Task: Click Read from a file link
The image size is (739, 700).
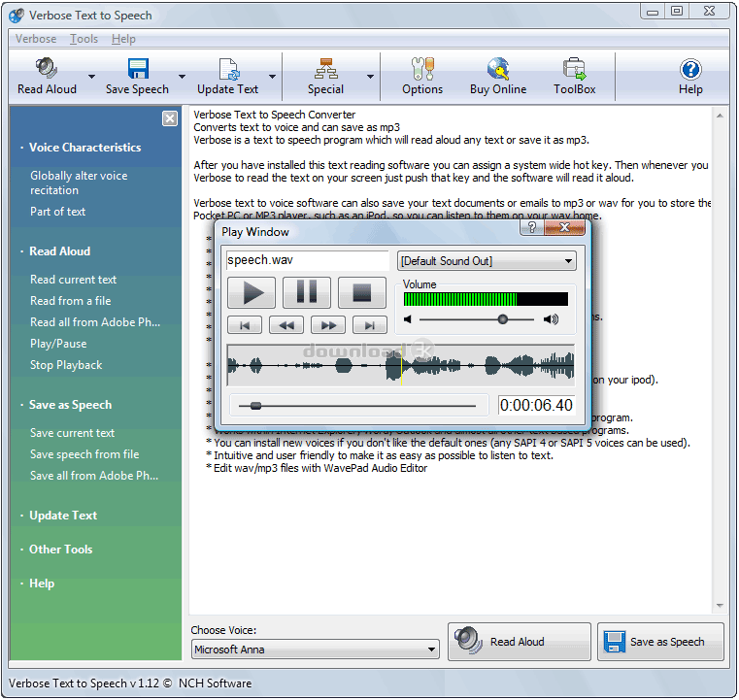Action: tap(71, 301)
